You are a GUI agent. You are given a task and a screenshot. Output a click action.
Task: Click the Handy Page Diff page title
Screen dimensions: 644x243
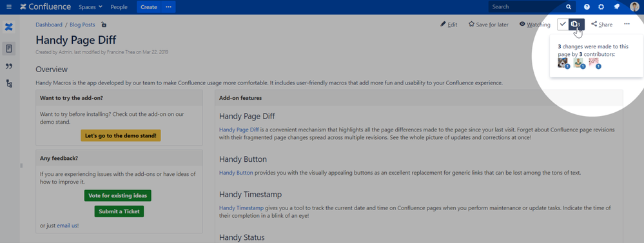76,40
